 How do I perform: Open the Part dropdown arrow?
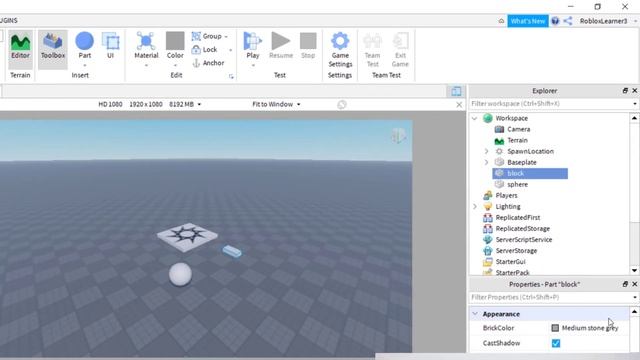point(85,66)
